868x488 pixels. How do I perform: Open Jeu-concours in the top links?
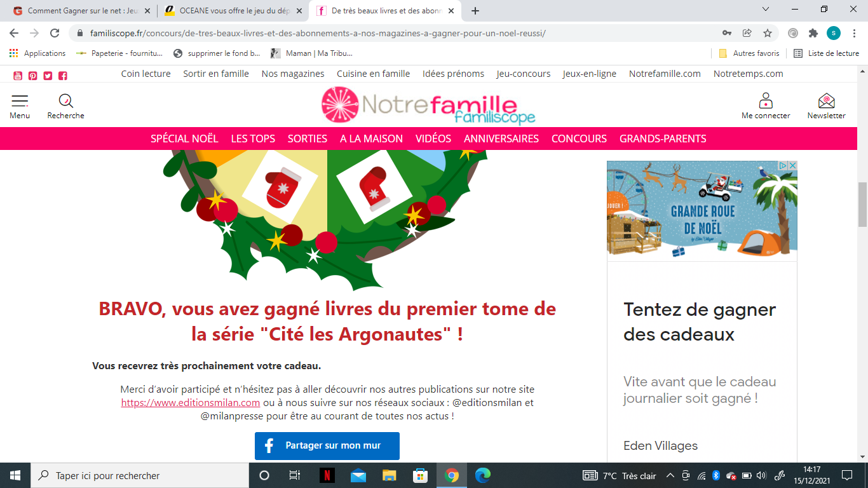(x=524, y=74)
